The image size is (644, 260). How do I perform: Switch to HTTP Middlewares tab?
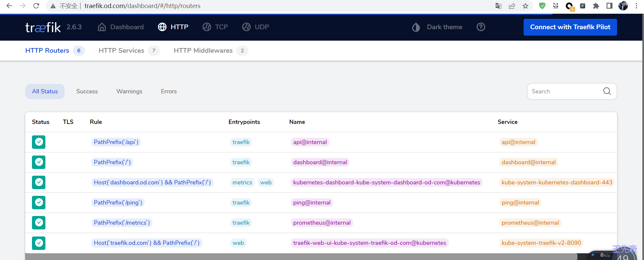pos(211,50)
